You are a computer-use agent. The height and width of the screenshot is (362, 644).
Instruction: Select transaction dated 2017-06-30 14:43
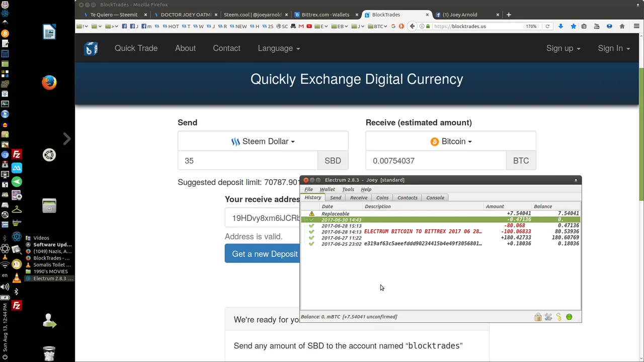pos(441,220)
